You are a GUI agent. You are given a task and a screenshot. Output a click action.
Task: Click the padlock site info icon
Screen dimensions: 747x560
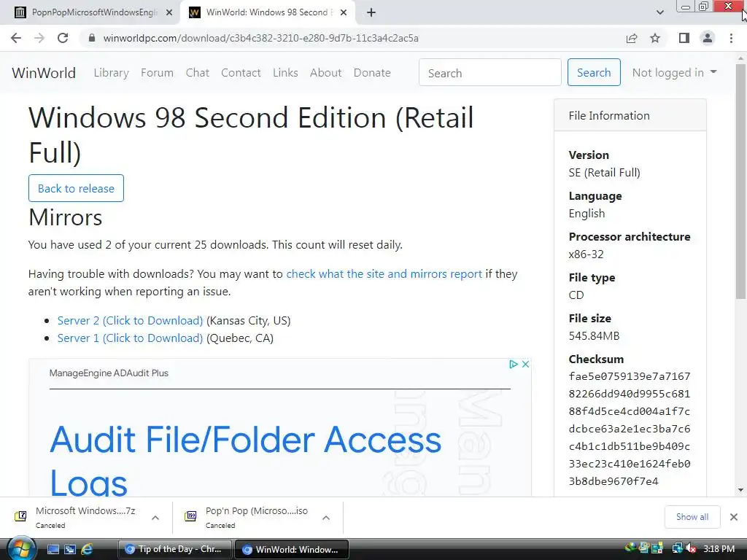point(92,38)
